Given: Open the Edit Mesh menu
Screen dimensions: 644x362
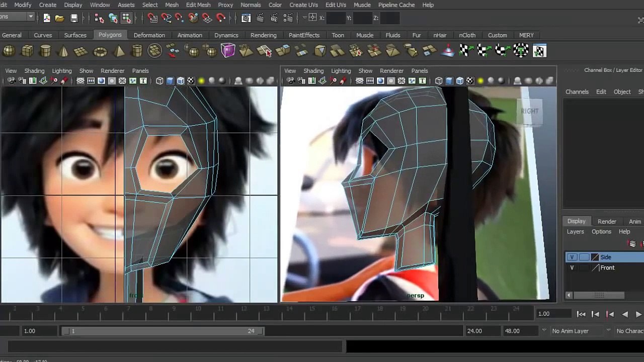Looking at the screenshot, I should (198, 5).
